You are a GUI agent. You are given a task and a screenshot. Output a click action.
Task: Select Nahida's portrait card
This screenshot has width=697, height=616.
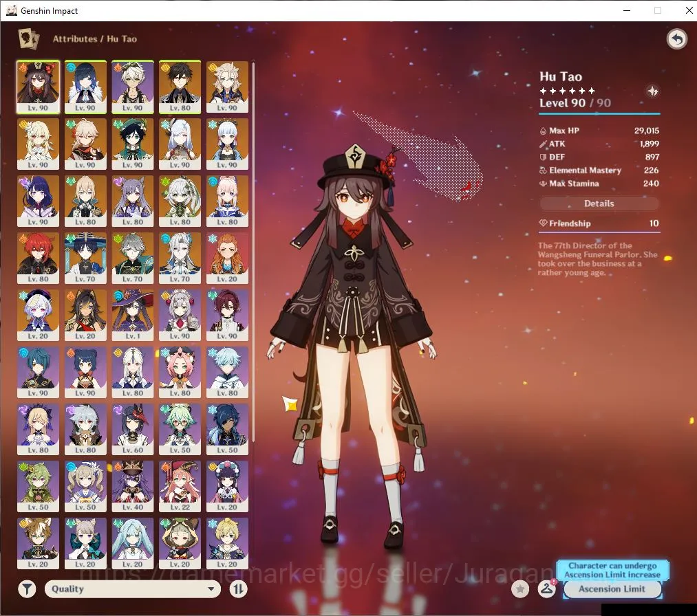(x=180, y=201)
